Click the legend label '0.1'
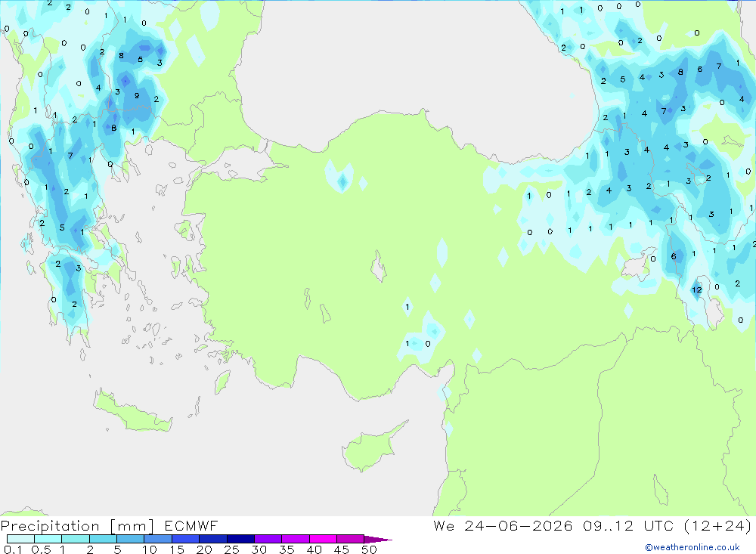Viewport: 756px width, 554px height. pos(13,549)
